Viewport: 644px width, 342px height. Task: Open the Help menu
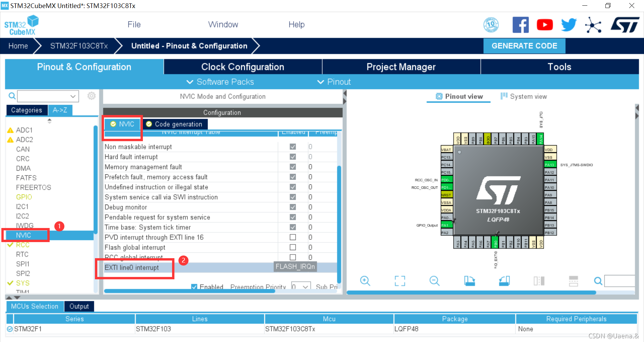(x=297, y=24)
